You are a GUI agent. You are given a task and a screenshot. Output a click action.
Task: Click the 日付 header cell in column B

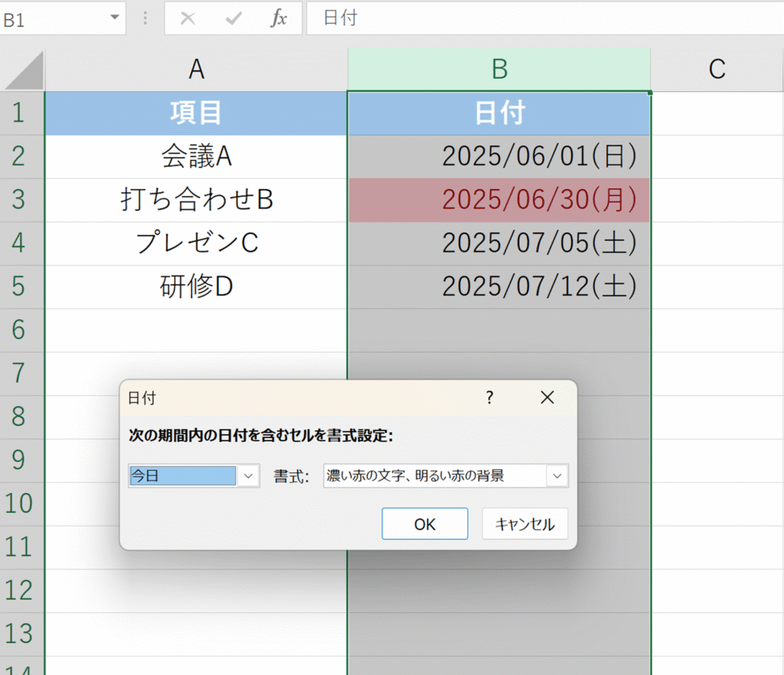click(x=499, y=113)
